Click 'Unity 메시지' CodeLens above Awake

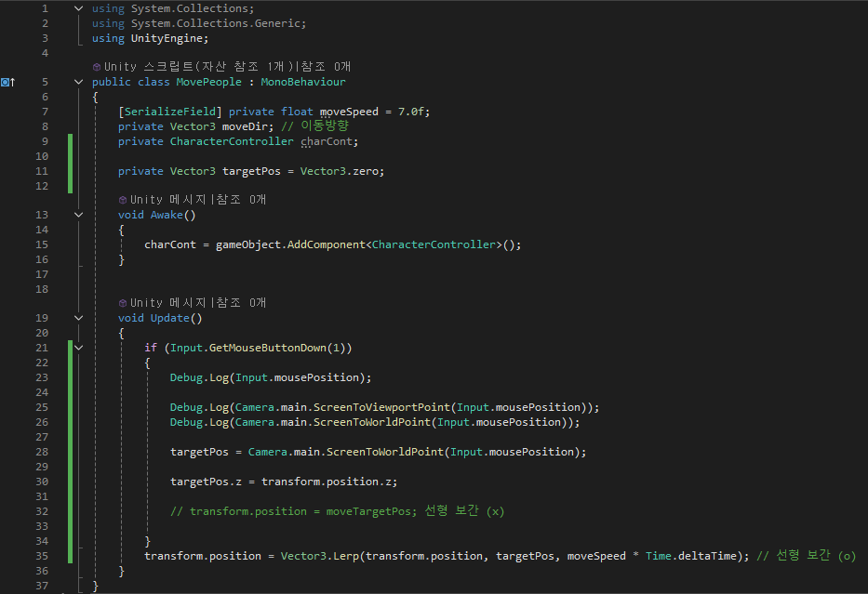[168, 199]
